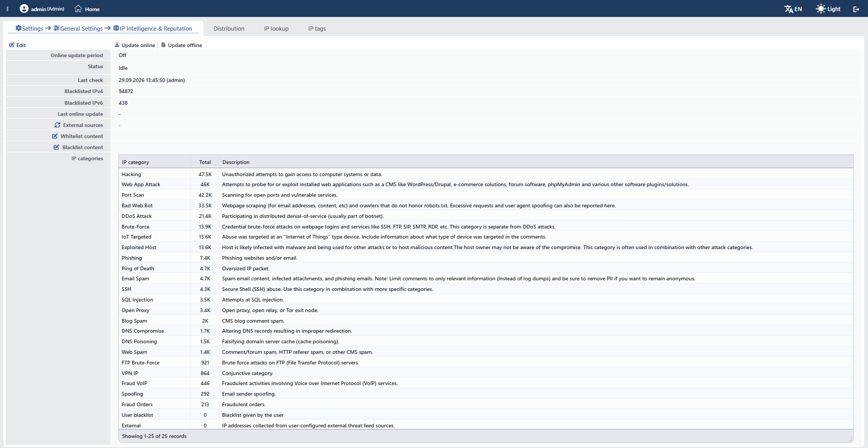Click the Edit pencil icon
Image resolution: width=868 pixels, height=448 pixels.
(x=12, y=45)
